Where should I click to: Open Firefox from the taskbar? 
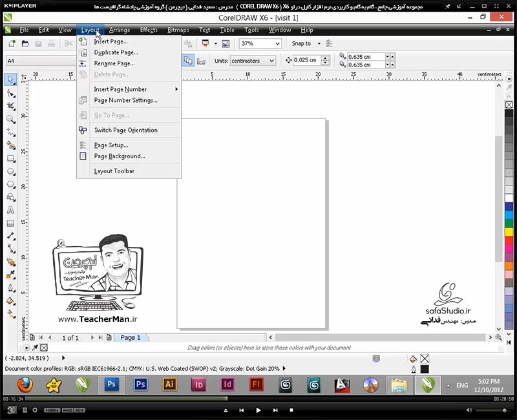(x=25, y=384)
